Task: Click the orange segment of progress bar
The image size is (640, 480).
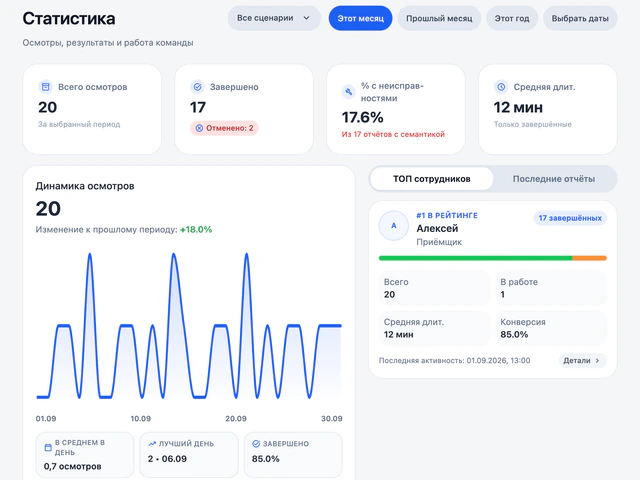Action: tap(589, 258)
